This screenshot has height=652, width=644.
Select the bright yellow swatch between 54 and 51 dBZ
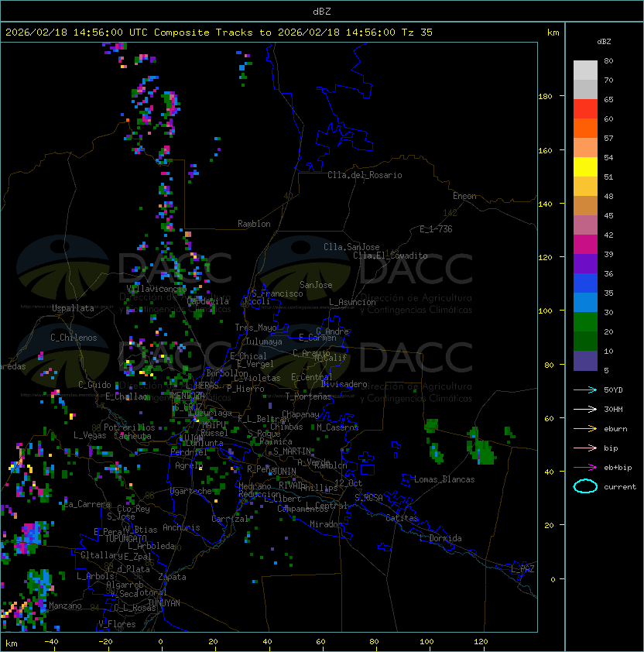point(585,167)
